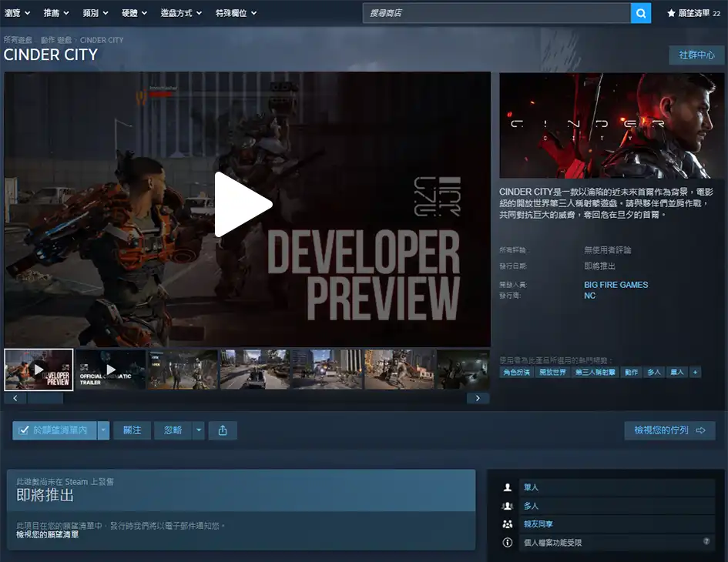The height and width of the screenshot is (562, 728).
Task: Expand the 忽略 dropdown arrow
Action: click(199, 430)
